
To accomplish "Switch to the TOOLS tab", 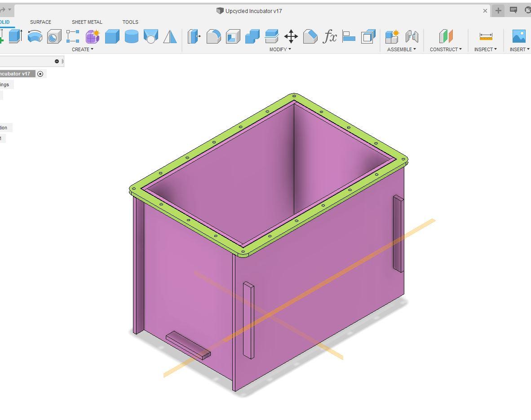I will click(x=130, y=22).
